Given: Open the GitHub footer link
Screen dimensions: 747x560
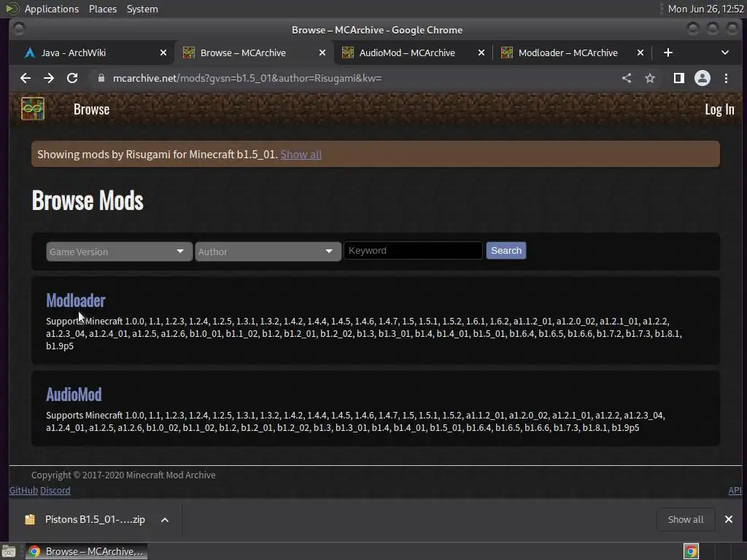Looking at the screenshot, I should pos(23,490).
